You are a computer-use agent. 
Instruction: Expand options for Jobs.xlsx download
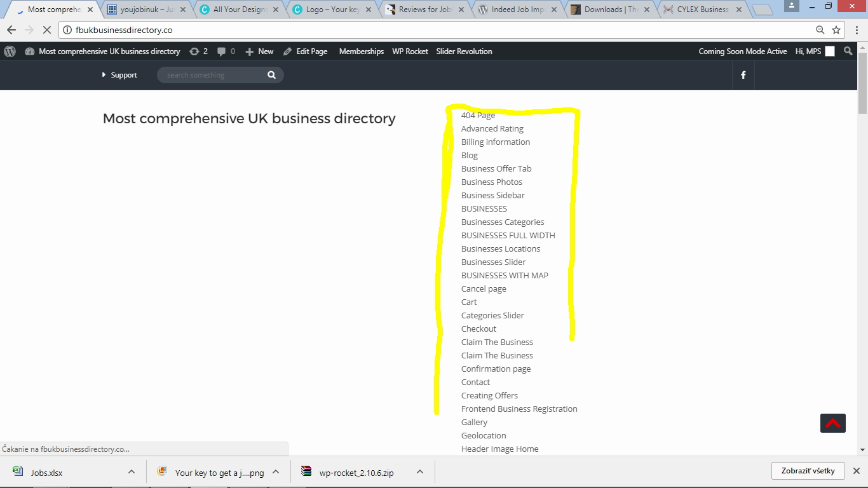[132, 472]
